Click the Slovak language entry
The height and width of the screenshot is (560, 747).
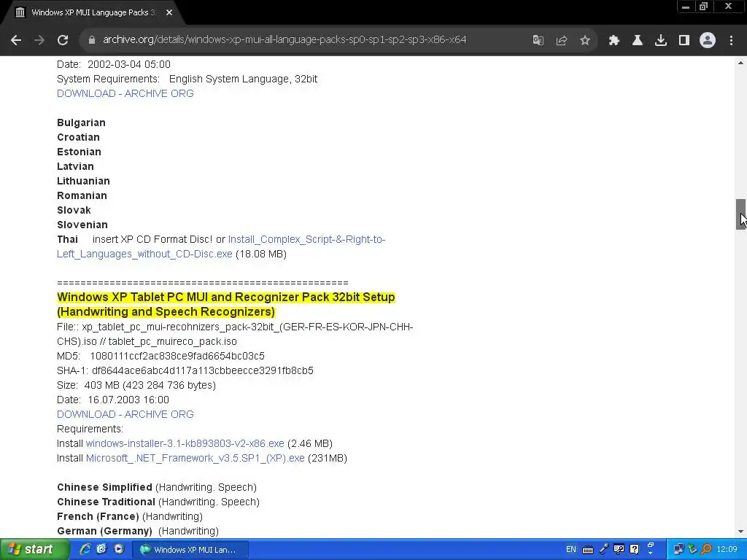point(74,210)
